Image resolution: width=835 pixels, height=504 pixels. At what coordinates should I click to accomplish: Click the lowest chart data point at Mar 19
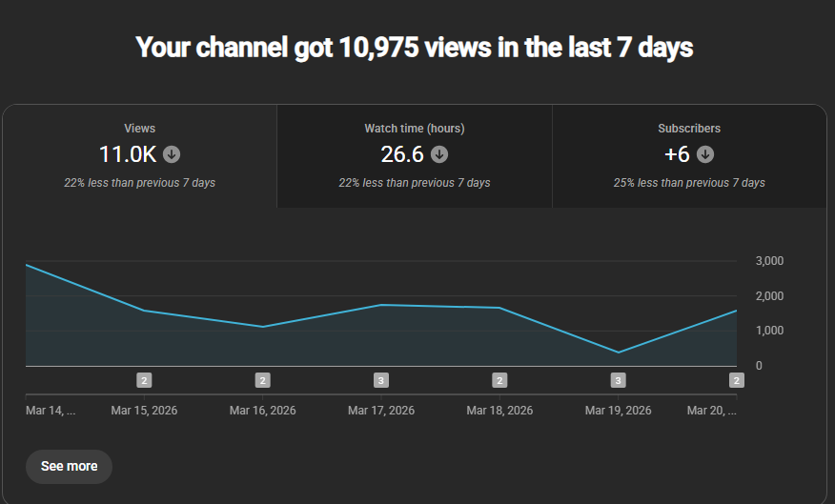click(618, 353)
